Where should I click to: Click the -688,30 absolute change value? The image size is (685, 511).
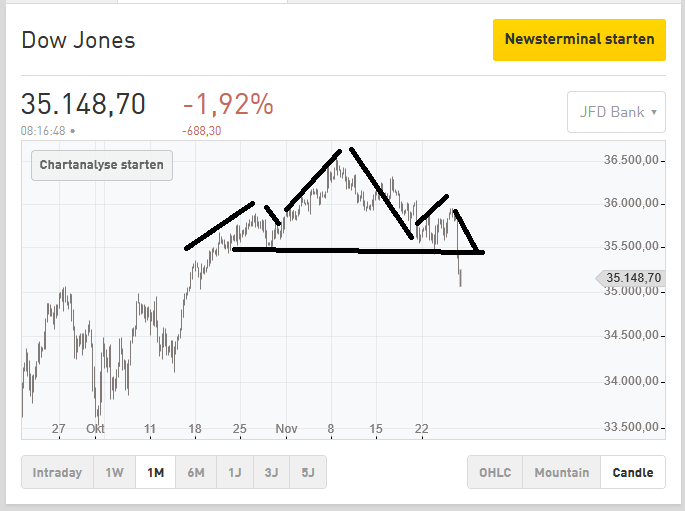[x=202, y=131]
